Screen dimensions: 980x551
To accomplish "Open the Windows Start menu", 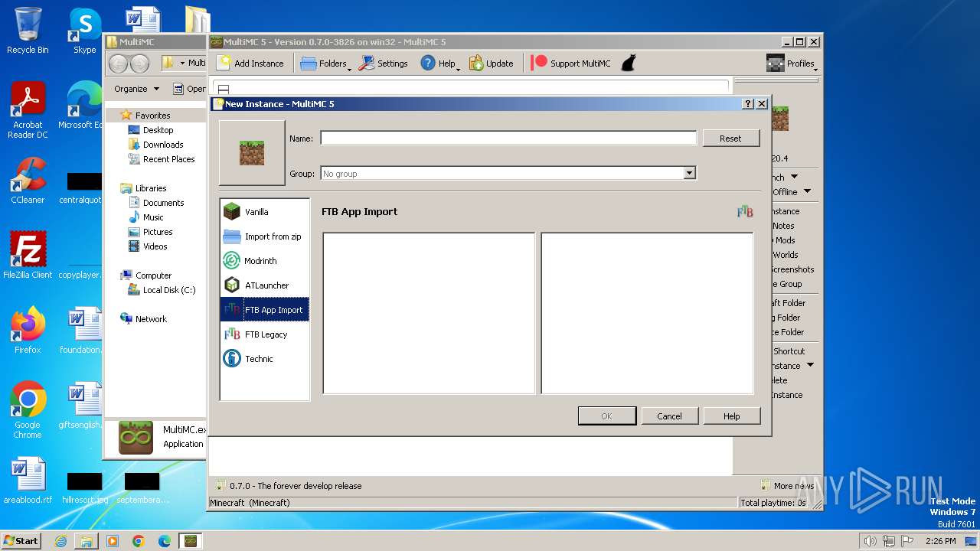I will click(21, 540).
